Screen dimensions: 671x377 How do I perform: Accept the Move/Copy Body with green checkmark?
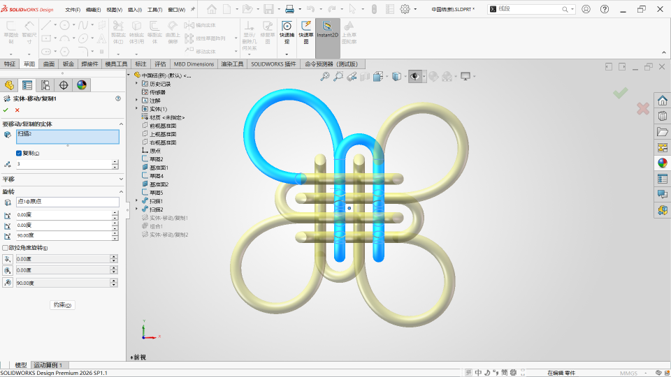click(x=6, y=110)
